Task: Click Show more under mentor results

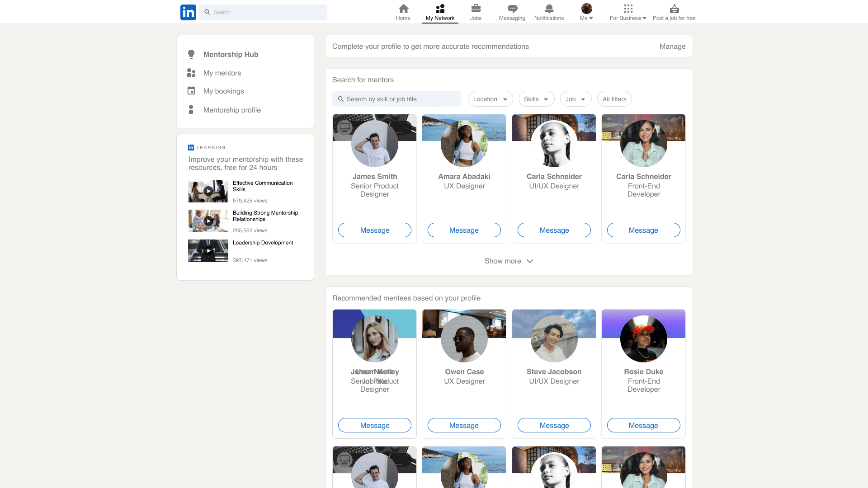Action: click(x=509, y=261)
